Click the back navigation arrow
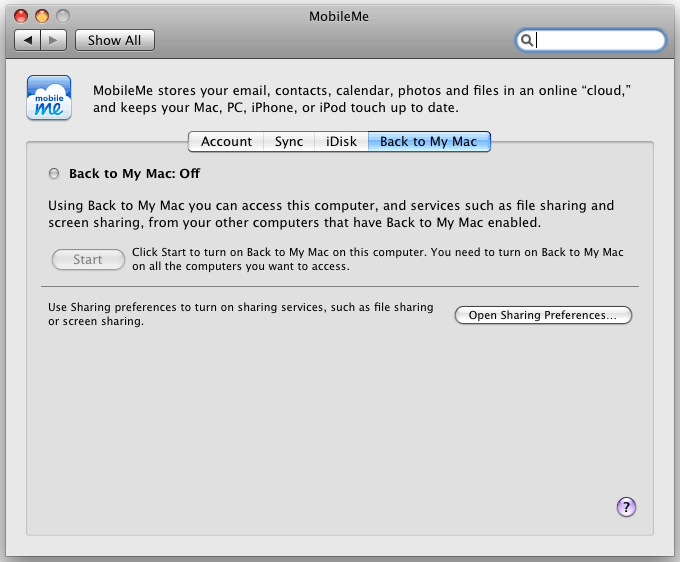Viewport: 680px width, 562px height. 27,40
